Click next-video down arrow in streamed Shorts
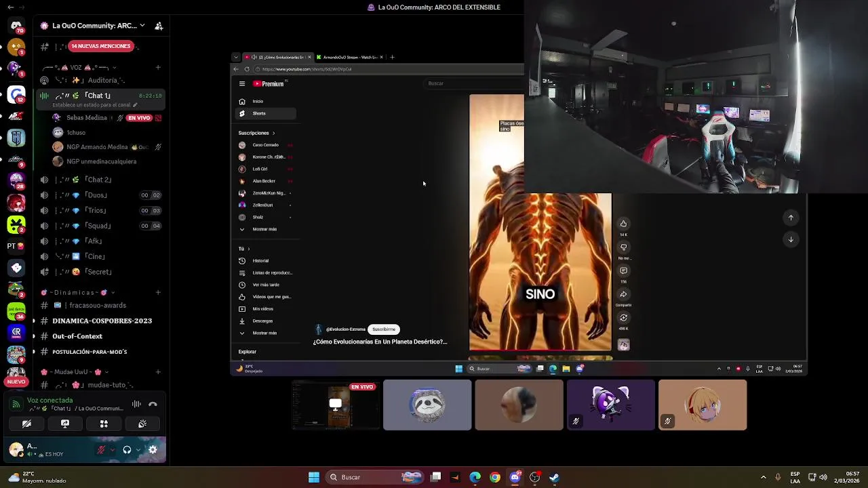868x488 pixels. point(791,239)
